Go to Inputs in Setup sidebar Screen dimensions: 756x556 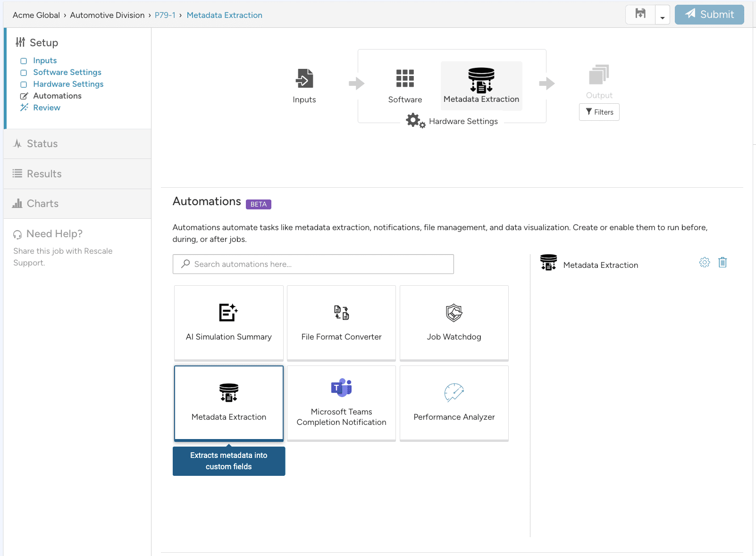click(x=45, y=60)
